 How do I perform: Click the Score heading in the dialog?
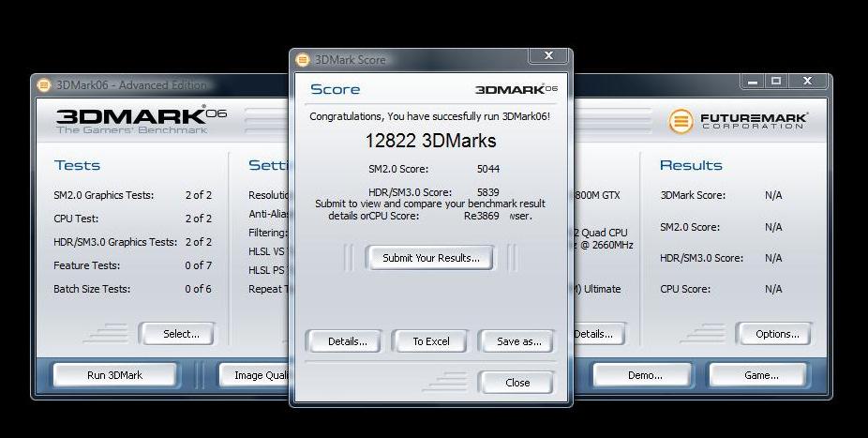[335, 89]
